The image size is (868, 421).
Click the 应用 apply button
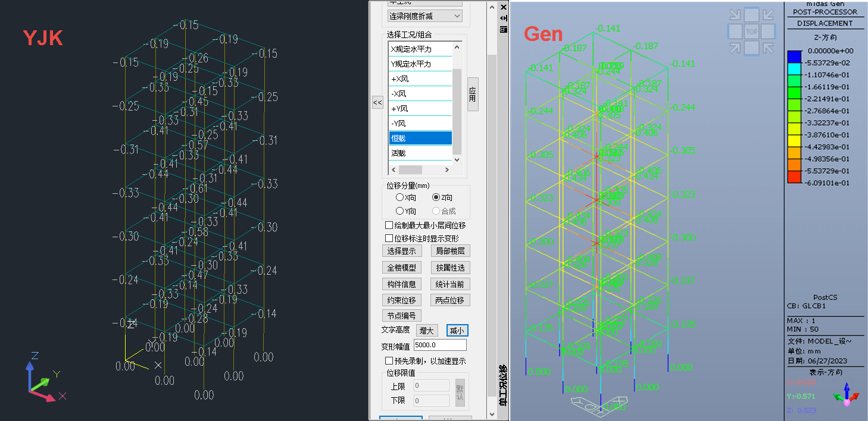pyautogui.click(x=473, y=94)
